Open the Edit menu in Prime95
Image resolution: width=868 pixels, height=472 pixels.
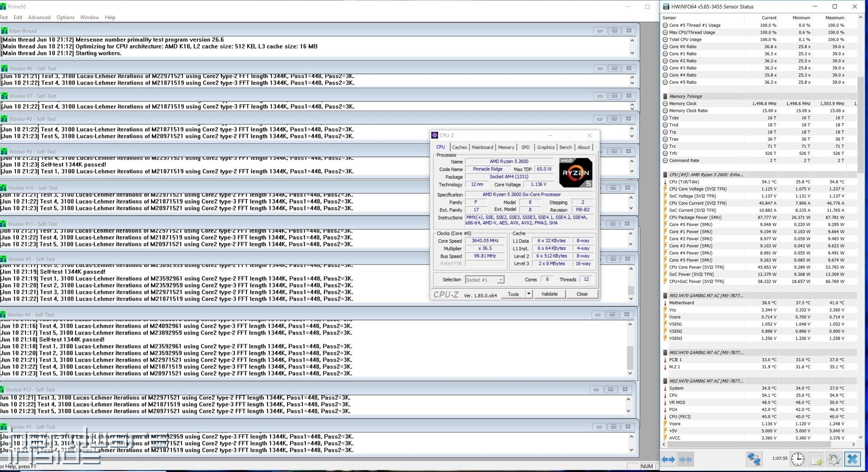tap(18, 17)
